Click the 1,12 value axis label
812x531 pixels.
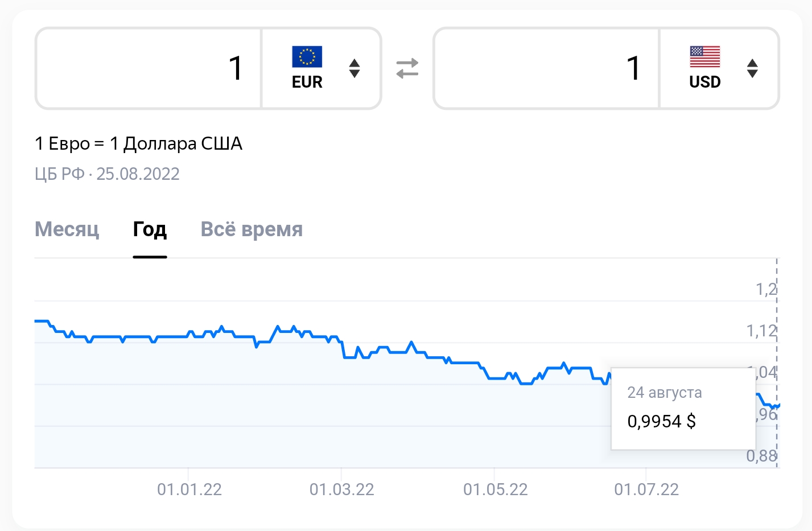tap(761, 331)
